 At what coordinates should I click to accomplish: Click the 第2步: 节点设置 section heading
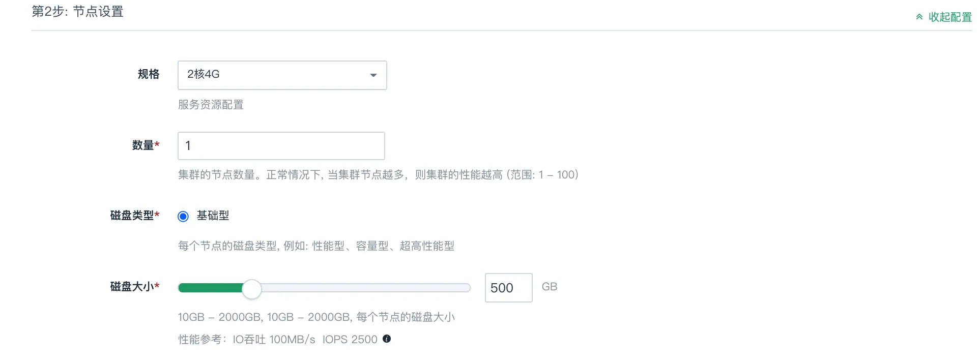[77, 11]
